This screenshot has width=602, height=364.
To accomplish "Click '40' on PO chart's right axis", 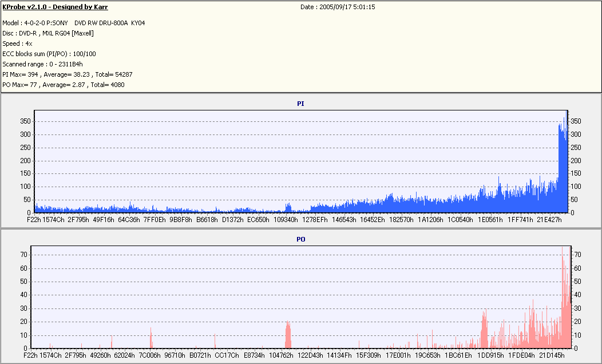I will coord(577,295).
